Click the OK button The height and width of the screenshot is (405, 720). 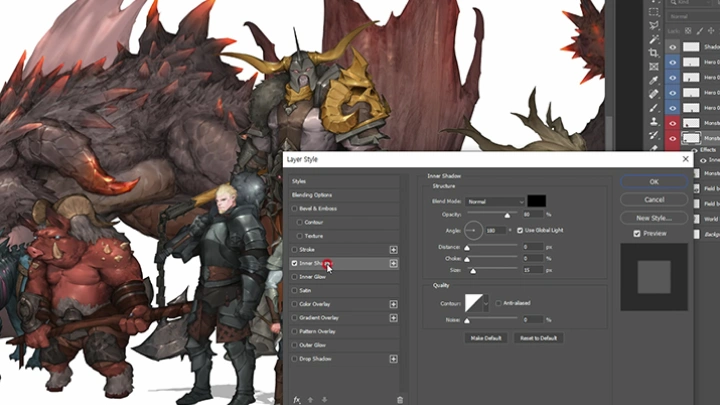coord(654,182)
